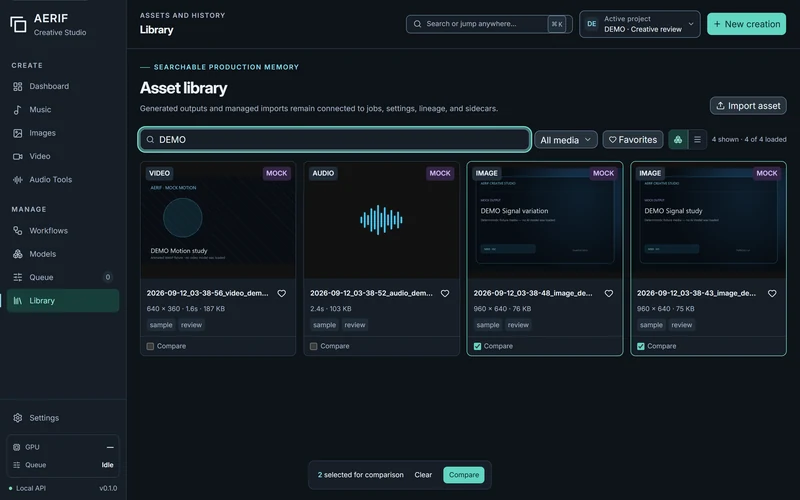800x500 pixels.
Task: Open Dashboard from the sidebar
Action: point(63,86)
